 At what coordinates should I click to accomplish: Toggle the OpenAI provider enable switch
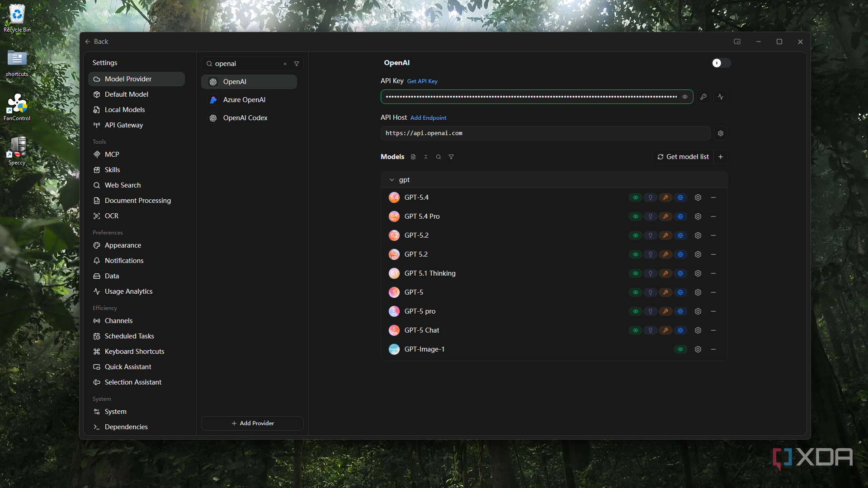click(x=721, y=63)
